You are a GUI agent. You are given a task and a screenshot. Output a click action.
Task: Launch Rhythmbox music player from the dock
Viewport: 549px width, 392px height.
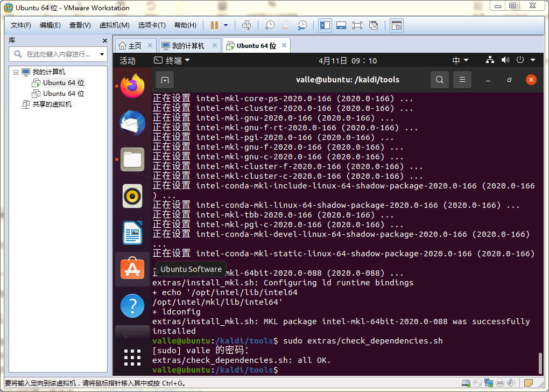[132, 196]
